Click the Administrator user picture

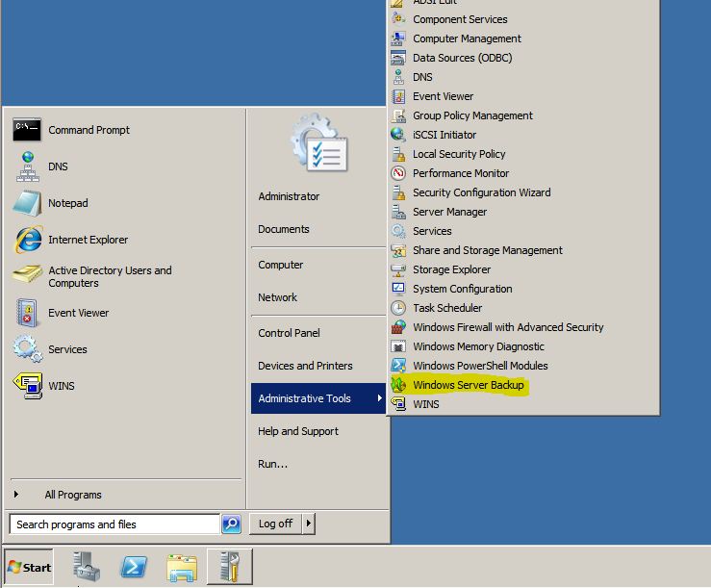pos(319,143)
